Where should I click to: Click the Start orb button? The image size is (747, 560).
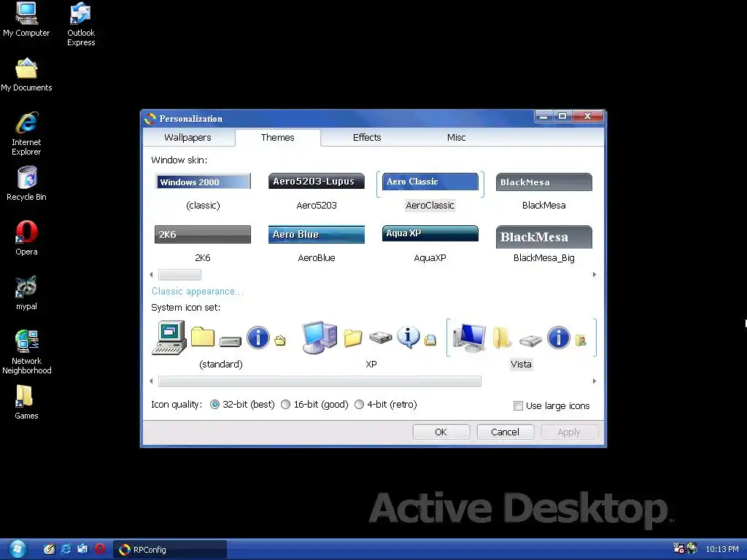[x=18, y=549]
